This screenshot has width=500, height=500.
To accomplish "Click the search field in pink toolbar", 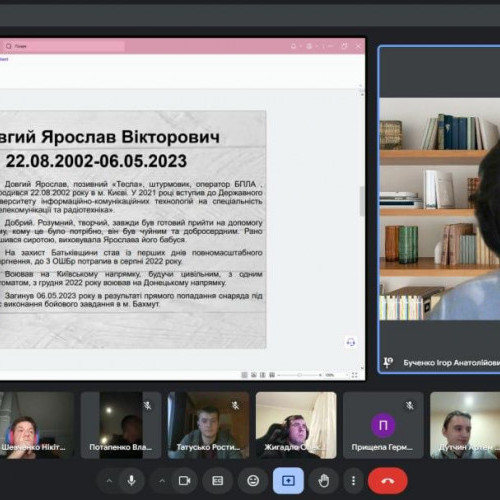I will tap(63, 46).
